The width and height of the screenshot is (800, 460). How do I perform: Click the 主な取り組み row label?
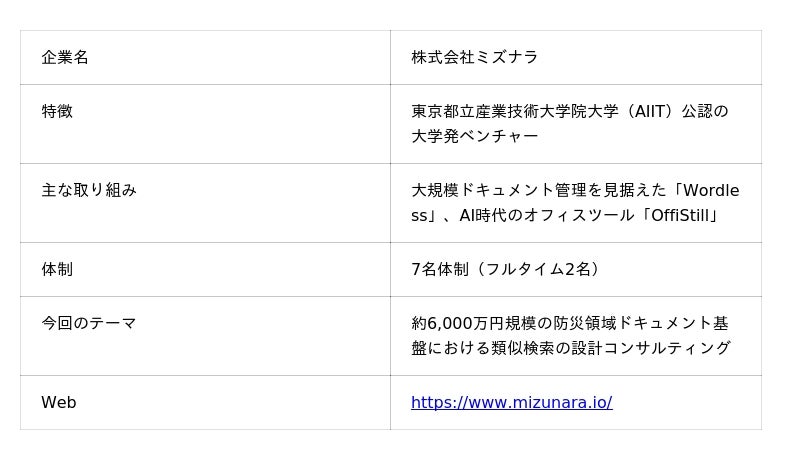point(89,191)
